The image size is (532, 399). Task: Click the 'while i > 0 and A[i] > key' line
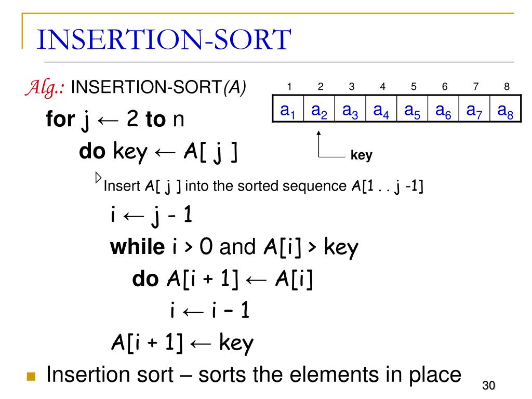pos(234,247)
